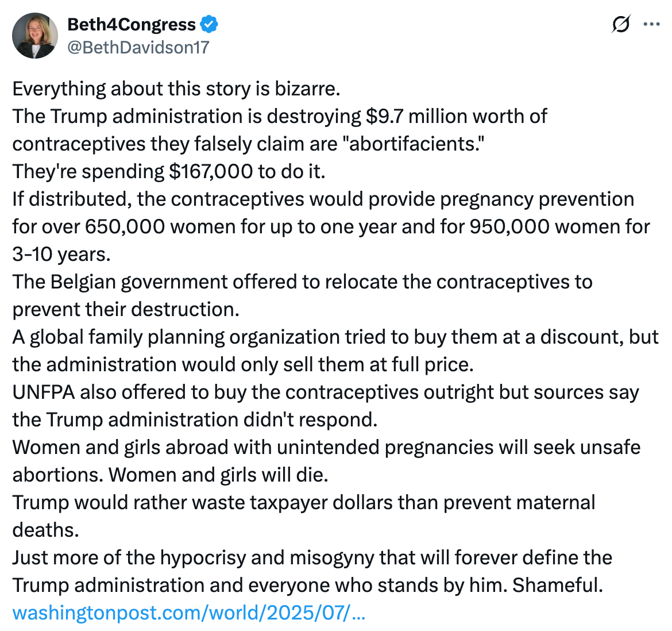Click the @BethDavidson17 handle

[x=138, y=47]
